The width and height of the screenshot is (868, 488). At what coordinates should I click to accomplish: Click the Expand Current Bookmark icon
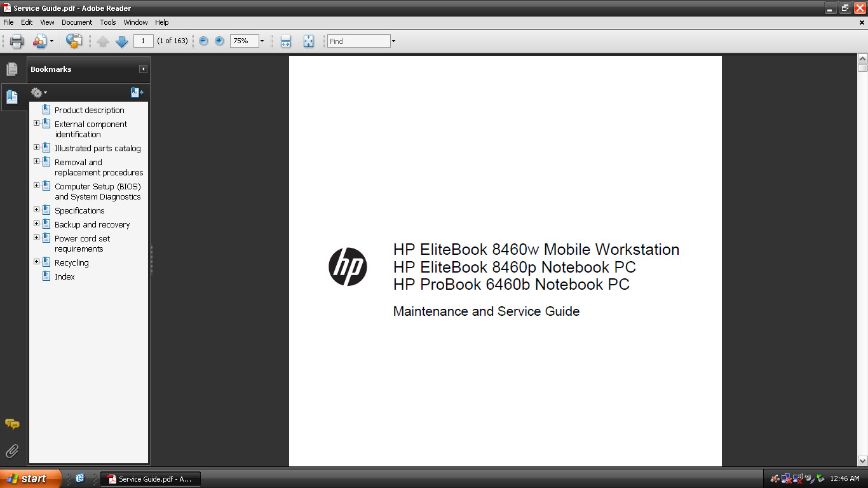coord(137,93)
